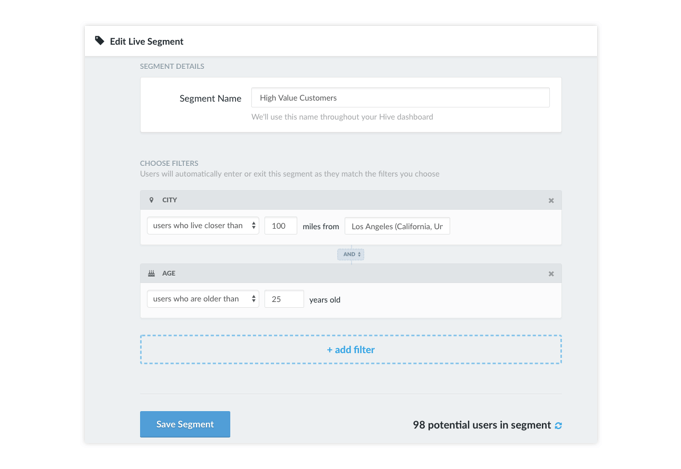Save the segment with Save Segment button
The height and width of the screenshot is (469, 681).
pyautogui.click(x=185, y=424)
